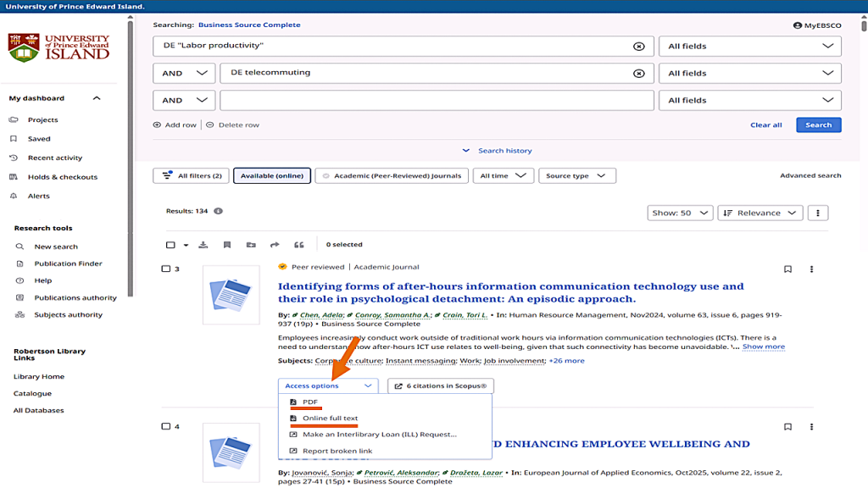This screenshot has width=868, height=488.
Task: Click add-to-project folder icon in toolbar
Action: tap(251, 245)
